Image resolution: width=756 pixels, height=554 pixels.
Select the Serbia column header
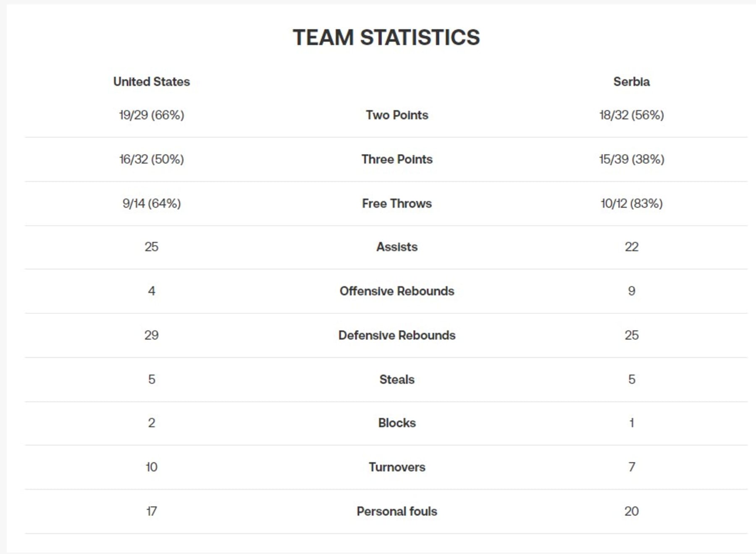(x=631, y=82)
